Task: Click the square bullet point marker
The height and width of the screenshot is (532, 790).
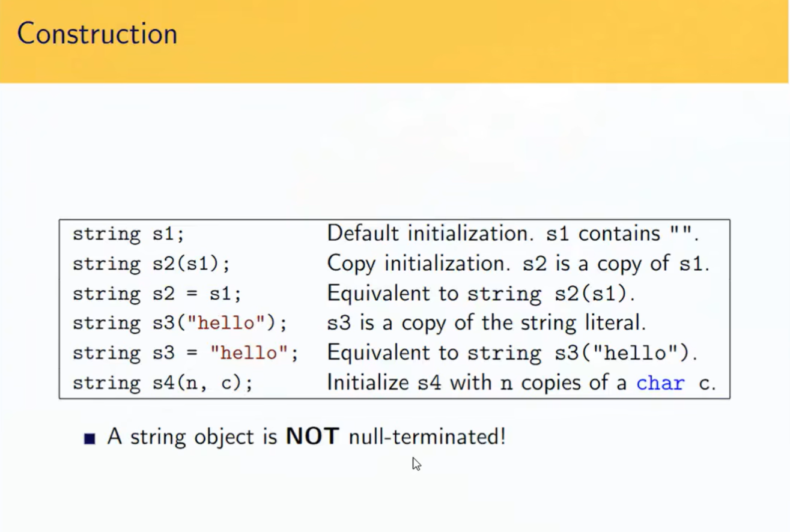Action: pyautogui.click(x=90, y=439)
